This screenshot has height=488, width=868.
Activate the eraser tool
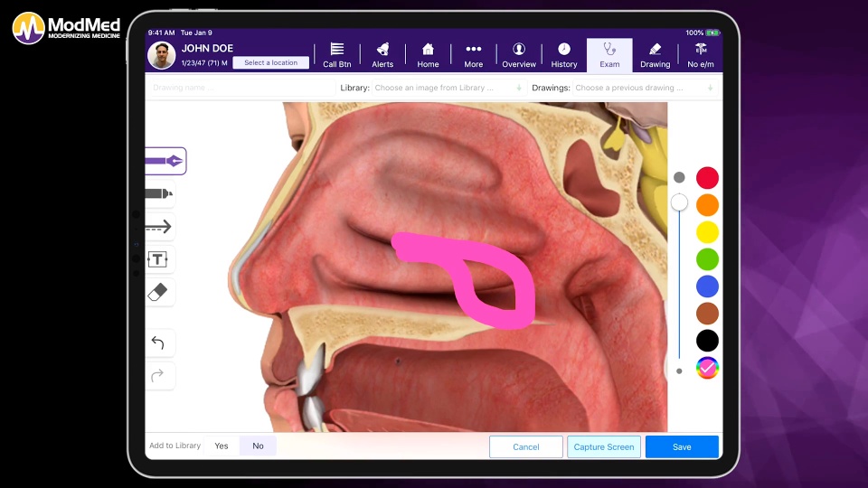pyautogui.click(x=158, y=292)
